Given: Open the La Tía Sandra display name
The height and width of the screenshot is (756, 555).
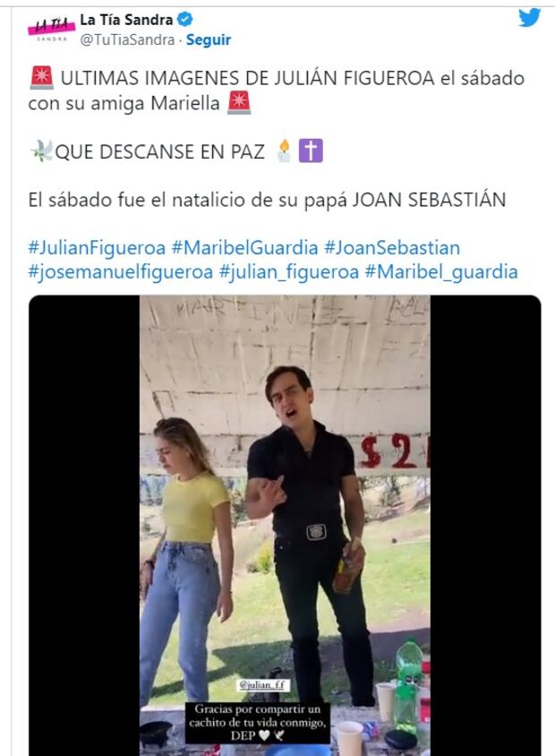Looking at the screenshot, I should tap(126, 20).
